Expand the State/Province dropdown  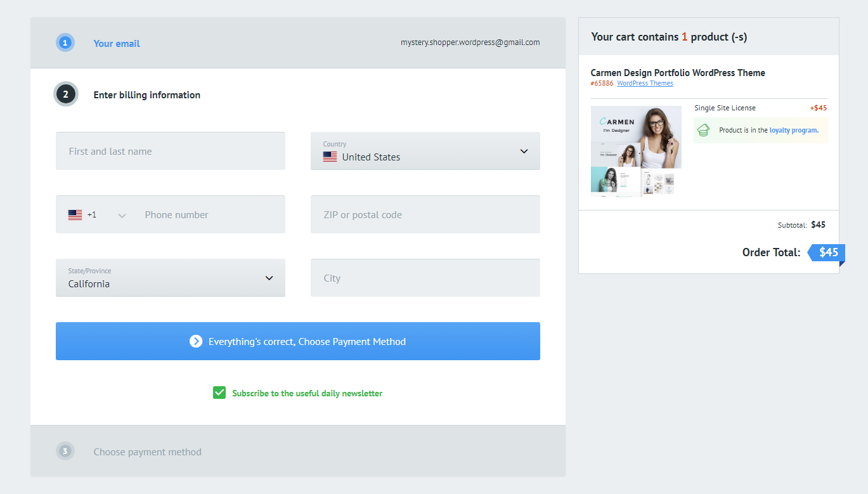[269, 278]
